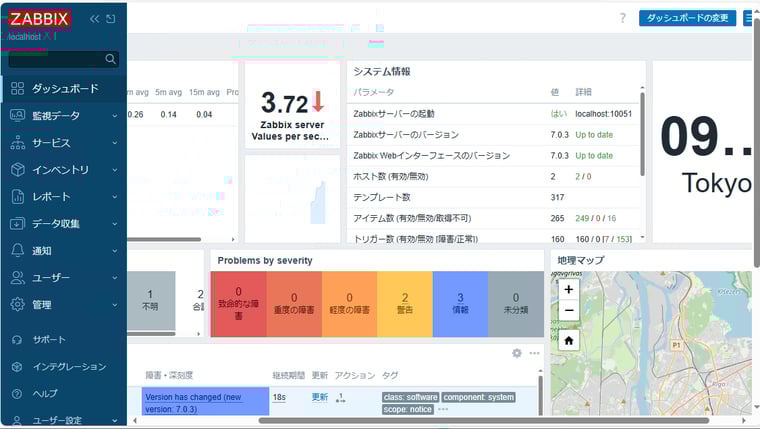Click the Up to date text for Zabbixサーバーのバージョン
This screenshot has width=760, height=429.
coord(594,135)
